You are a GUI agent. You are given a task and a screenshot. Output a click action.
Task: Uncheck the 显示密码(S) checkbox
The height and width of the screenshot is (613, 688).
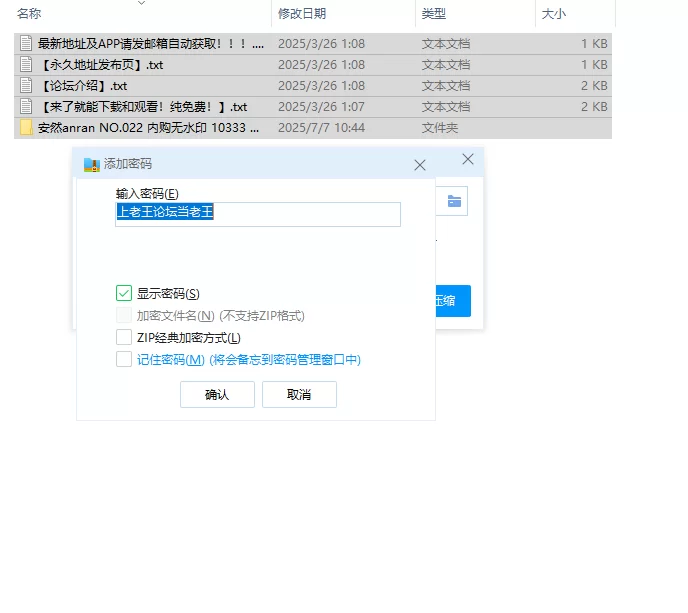[124, 293]
